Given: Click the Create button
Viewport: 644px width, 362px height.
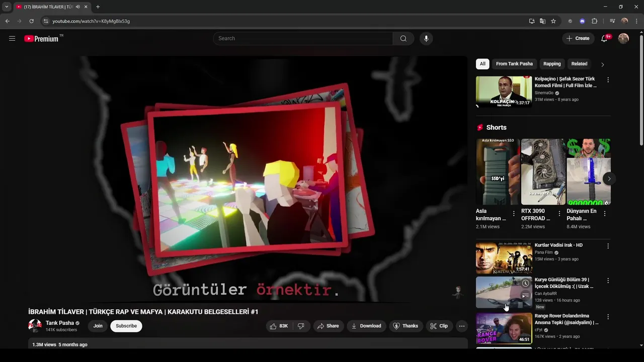Looking at the screenshot, I should pos(578,38).
